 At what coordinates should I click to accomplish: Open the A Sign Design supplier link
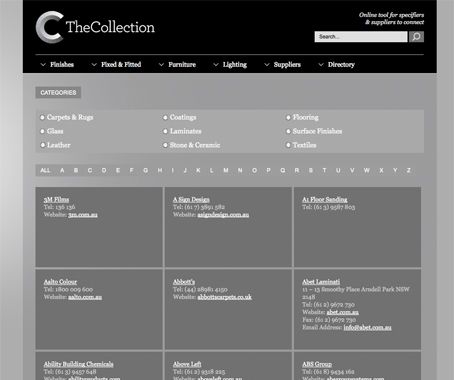(x=191, y=200)
